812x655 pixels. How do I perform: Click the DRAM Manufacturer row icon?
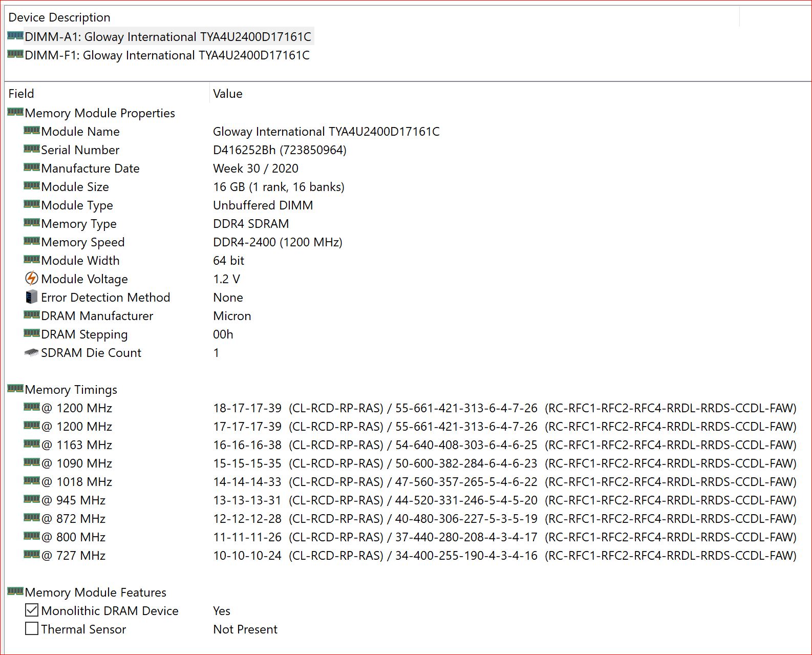click(x=32, y=315)
